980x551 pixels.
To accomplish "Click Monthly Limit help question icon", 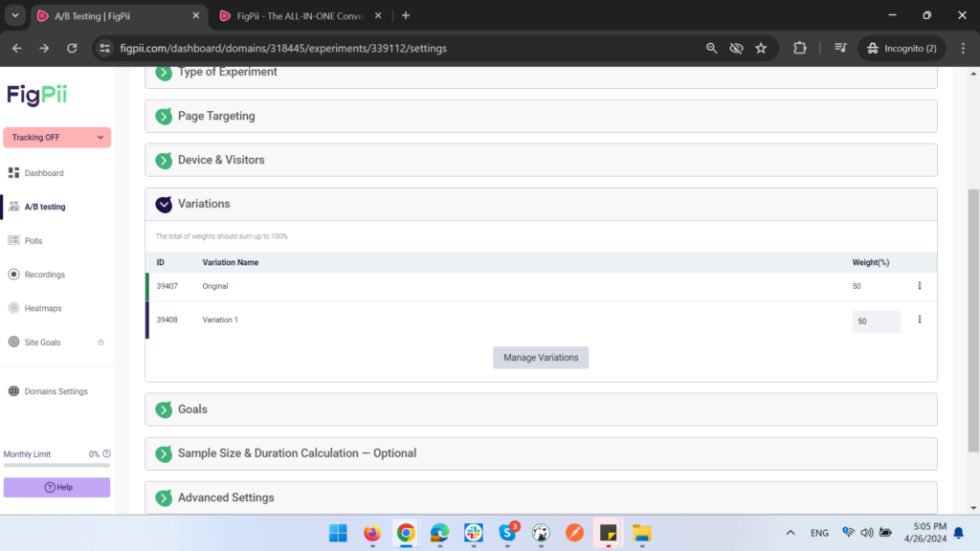I will coord(106,454).
